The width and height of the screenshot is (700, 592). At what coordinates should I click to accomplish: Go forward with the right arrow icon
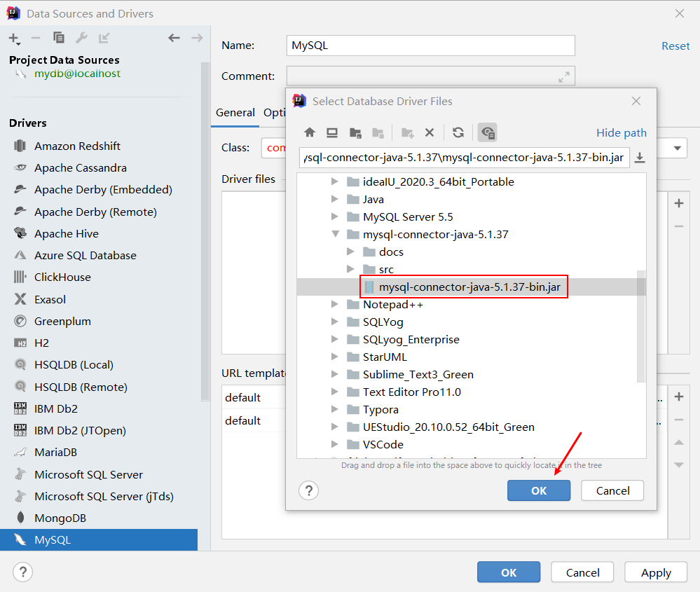click(x=197, y=38)
